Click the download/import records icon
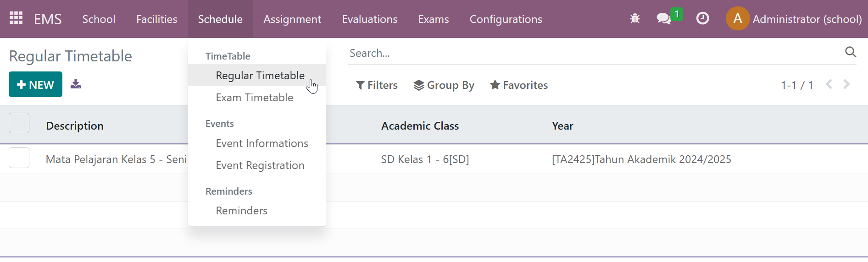This screenshot has height=262, width=868. click(76, 84)
